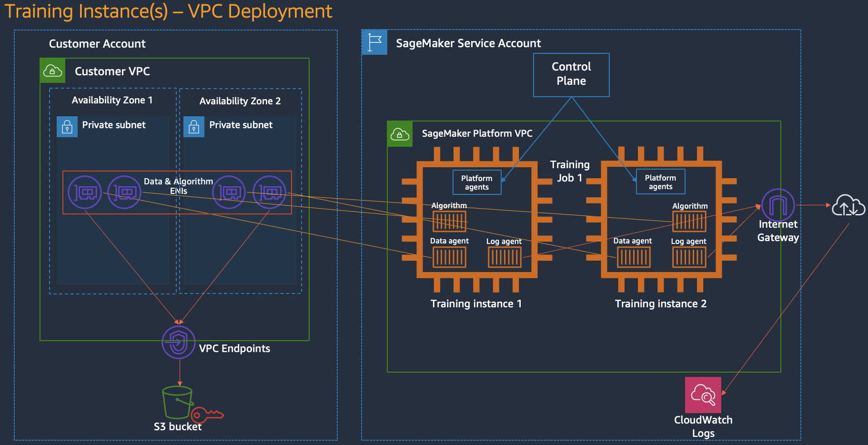This screenshot has width=868, height=445.
Task: Click the "Private subnet" label in Availability Zone 1
Action: (114, 125)
